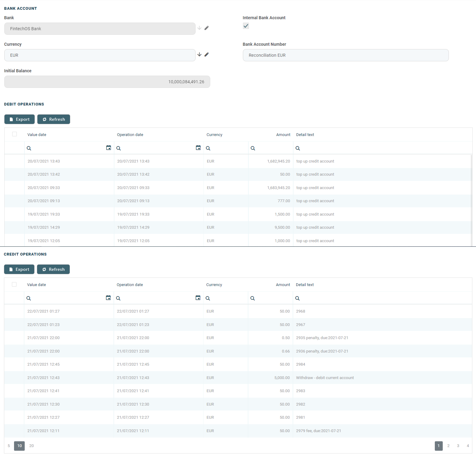Set page size to 20 rows
Image resolution: width=476 pixels, height=455 pixels.
pos(31,446)
